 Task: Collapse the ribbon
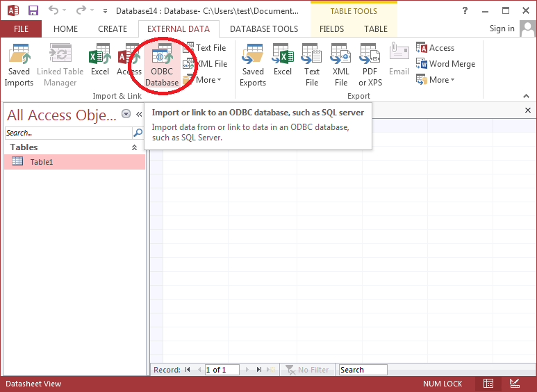[x=526, y=97]
